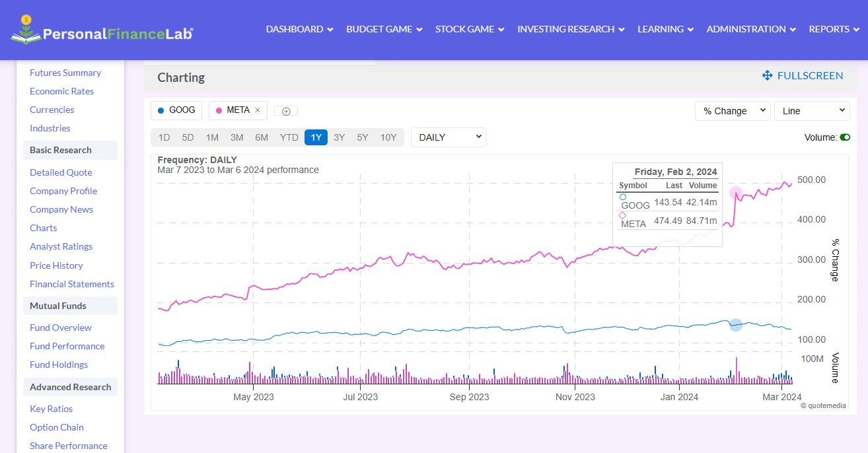
Task: Open Price History
Action: pyautogui.click(x=56, y=265)
